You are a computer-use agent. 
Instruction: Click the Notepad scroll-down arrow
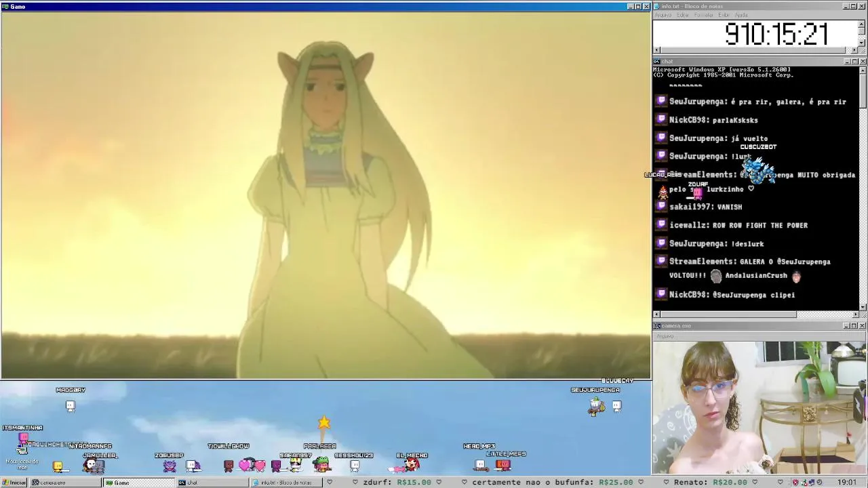click(862, 43)
